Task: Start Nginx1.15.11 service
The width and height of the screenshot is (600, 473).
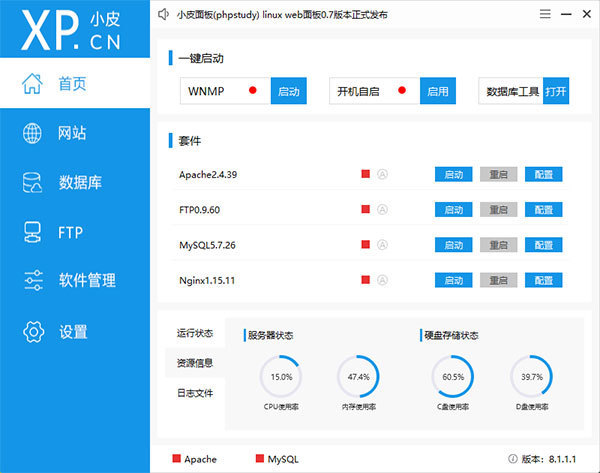Action: 453,280
